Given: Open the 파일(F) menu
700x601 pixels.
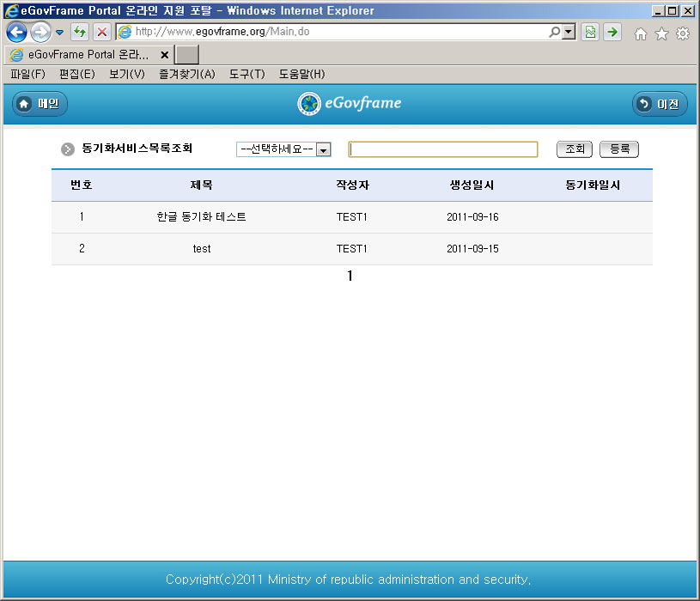Looking at the screenshot, I should tap(27, 75).
